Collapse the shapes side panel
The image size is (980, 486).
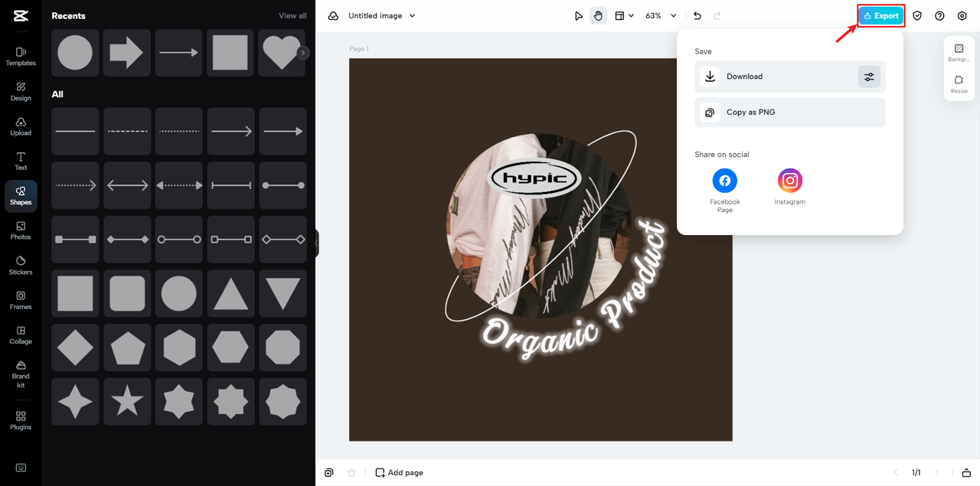tap(316, 243)
